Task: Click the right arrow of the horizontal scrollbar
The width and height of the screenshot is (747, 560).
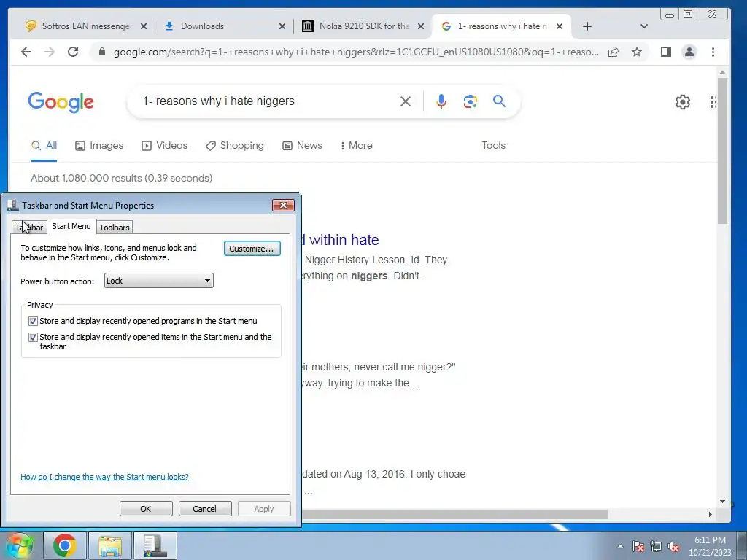Action: (x=710, y=514)
